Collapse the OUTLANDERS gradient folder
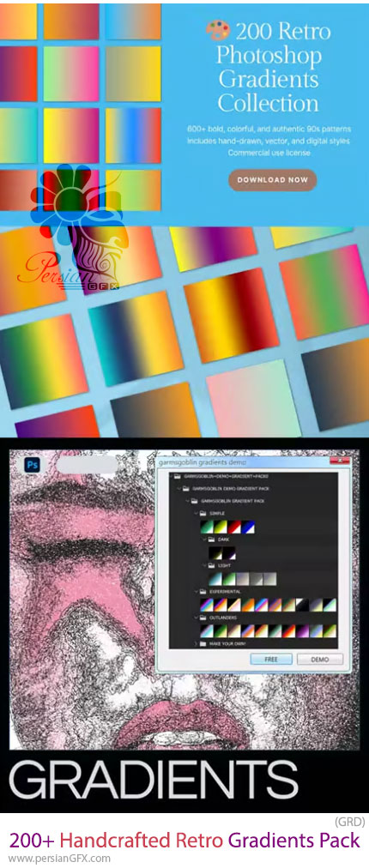The image size is (369, 868). 197,618
